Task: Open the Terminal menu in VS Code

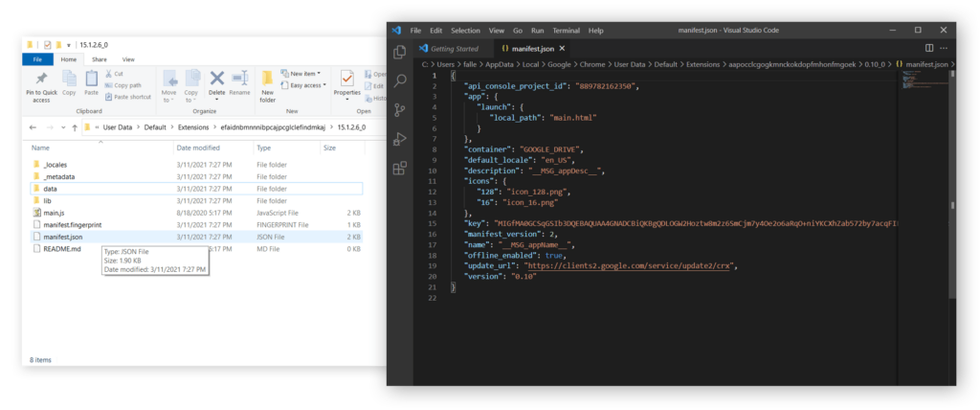Action: pyautogui.click(x=566, y=30)
